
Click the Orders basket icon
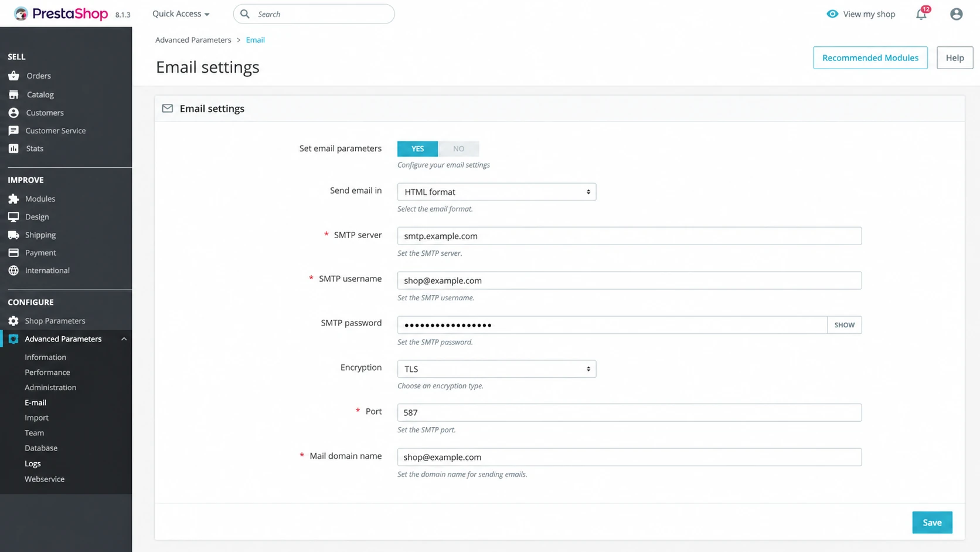click(13, 76)
